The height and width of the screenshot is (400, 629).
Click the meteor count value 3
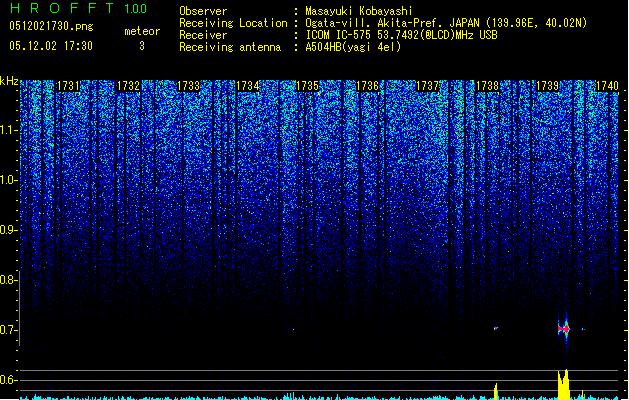(x=142, y=46)
